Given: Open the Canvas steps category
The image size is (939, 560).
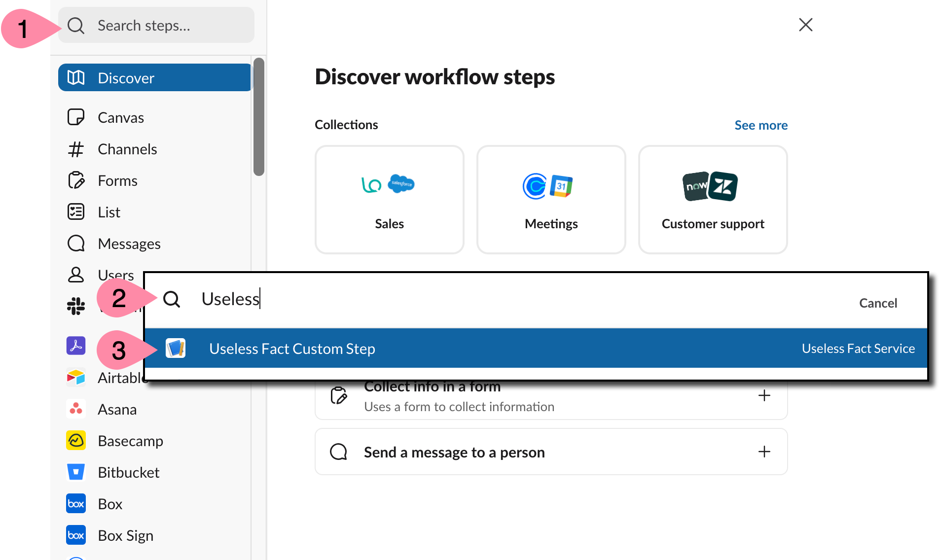Looking at the screenshot, I should tap(120, 117).
